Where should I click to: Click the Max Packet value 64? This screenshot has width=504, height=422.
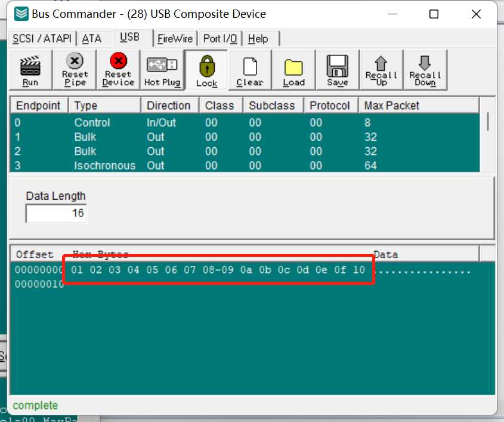point(370,165)
